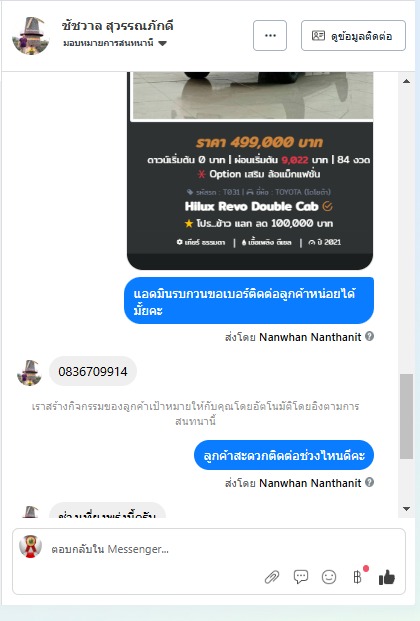Click help icon beside second Nanwhan Nanthanit label
Screen dimensions: 420x621
click(369, 482)
